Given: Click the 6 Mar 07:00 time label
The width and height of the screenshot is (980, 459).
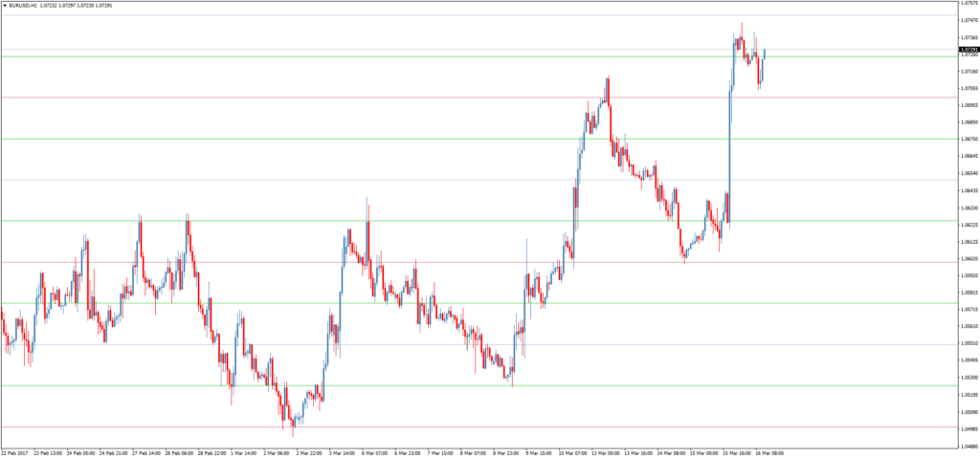Looking at the screenshot, I should click(375, 453).
